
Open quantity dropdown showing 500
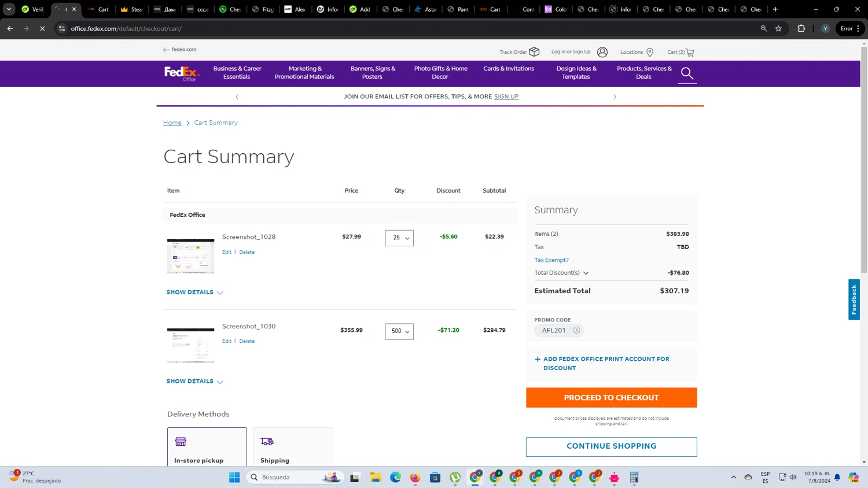pos(399,331)
